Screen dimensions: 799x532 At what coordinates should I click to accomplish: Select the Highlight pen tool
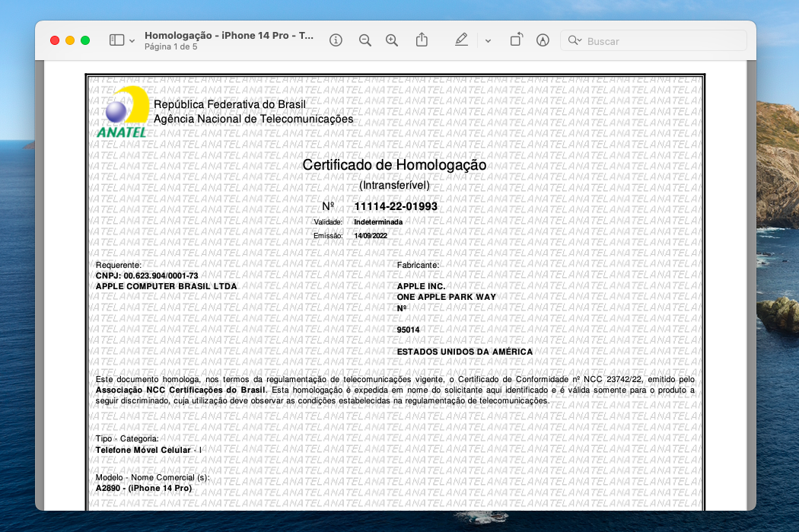461,40
